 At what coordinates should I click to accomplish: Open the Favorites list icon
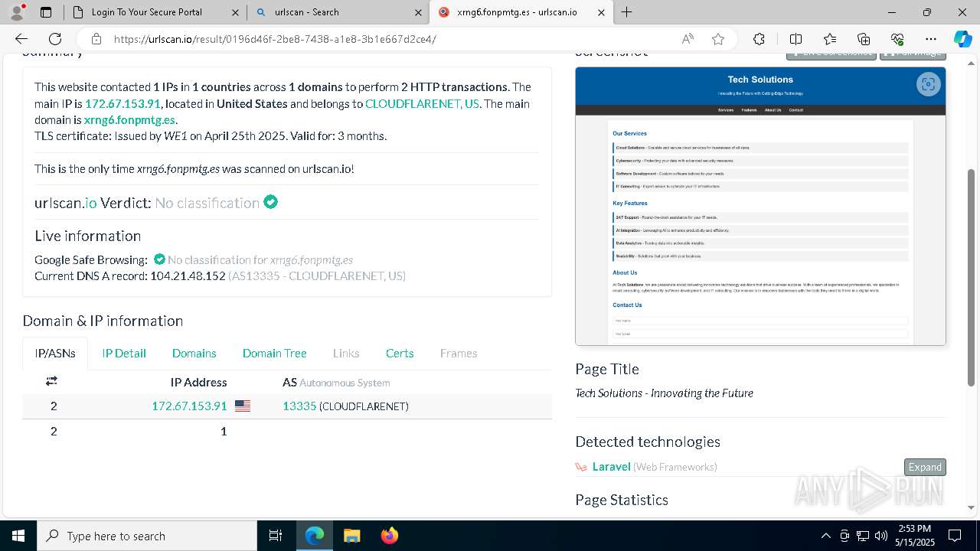coord(830,39)
